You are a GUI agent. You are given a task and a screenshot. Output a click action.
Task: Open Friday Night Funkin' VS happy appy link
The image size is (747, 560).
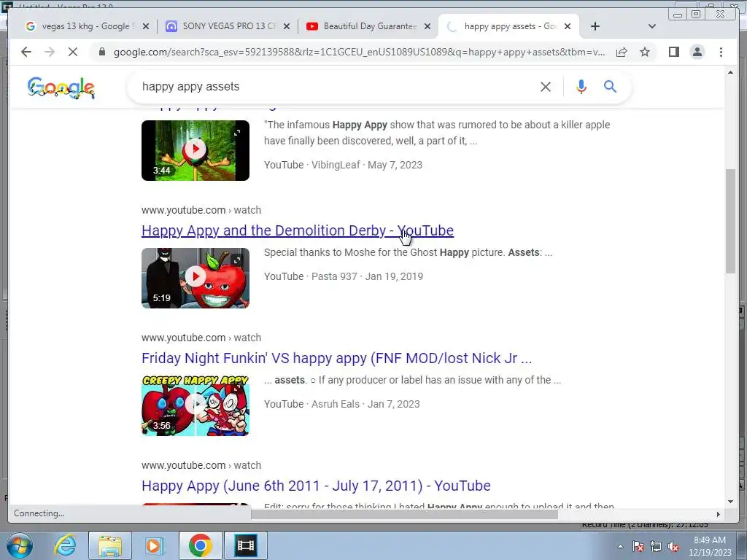(336, 358)
